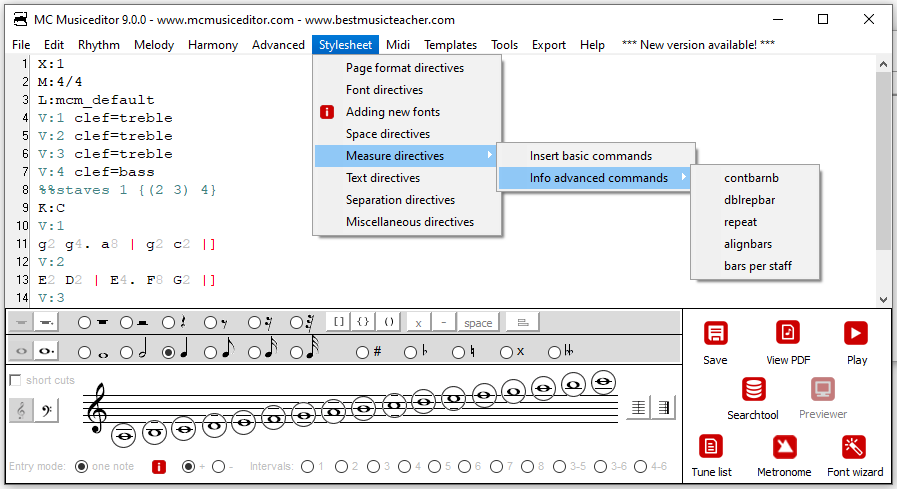Expand the Measure directives submenu

(x=406, y=156)
